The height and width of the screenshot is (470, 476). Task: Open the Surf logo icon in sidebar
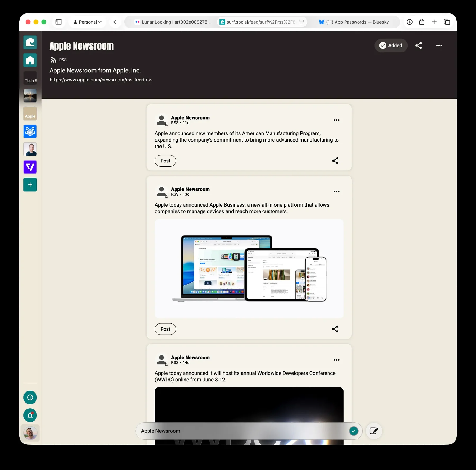click(30, 42)
